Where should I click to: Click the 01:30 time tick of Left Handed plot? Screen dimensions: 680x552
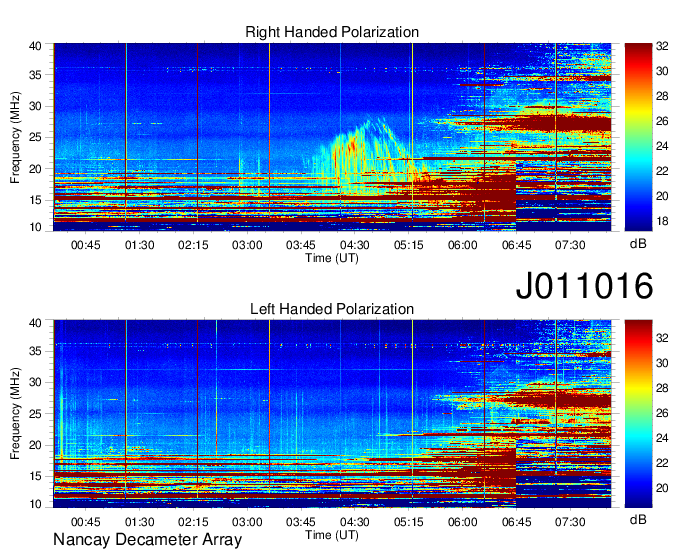click(139, 522)
